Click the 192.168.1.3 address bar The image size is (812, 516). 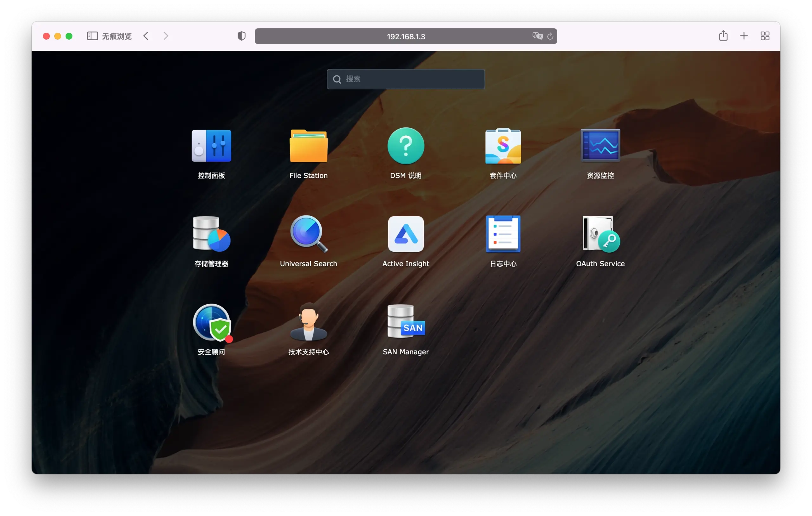click(406, 36)
